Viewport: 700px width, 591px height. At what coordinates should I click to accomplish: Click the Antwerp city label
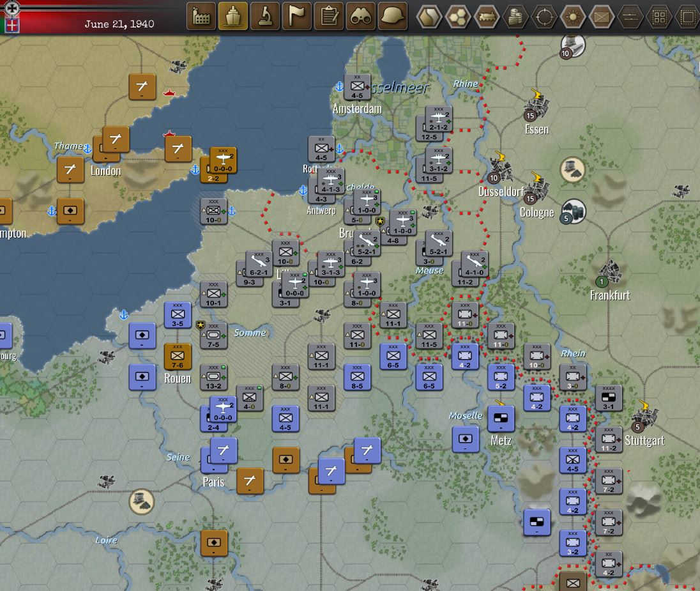(x=321, y=210)
